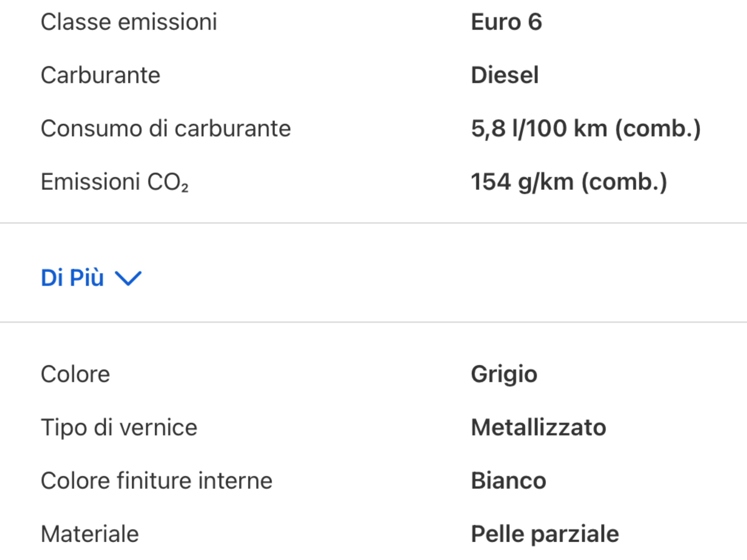Select the Pelle parziale material value
The image size is (747, 560).
545,533
